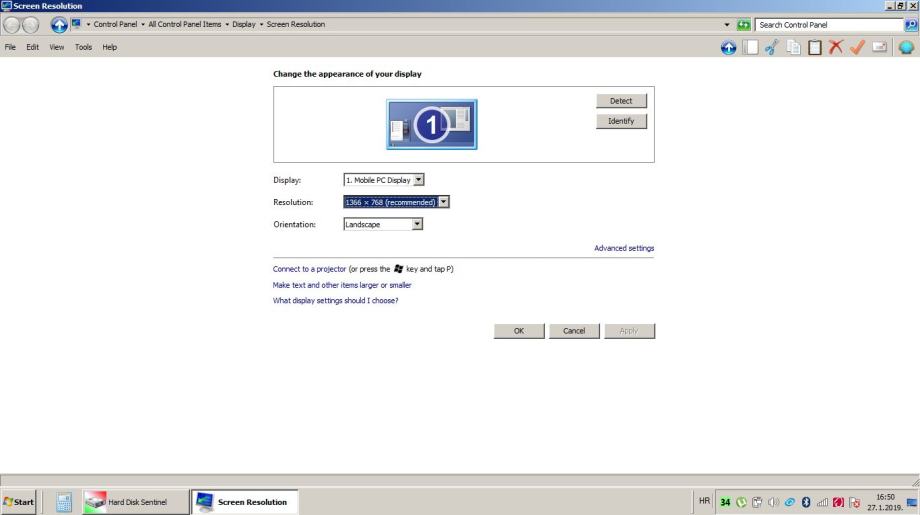Expand the arrow before Screen Resolution breadcrumb
The height and width of the screenshot is (515, 920).
coord(261,25)
